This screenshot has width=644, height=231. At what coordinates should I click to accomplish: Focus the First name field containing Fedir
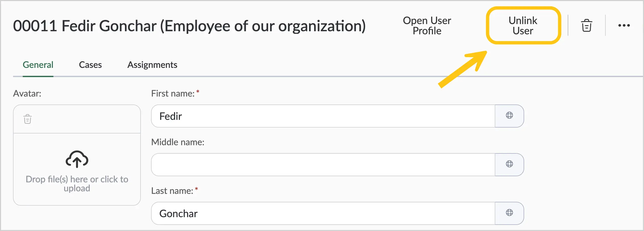pos(323,116)
